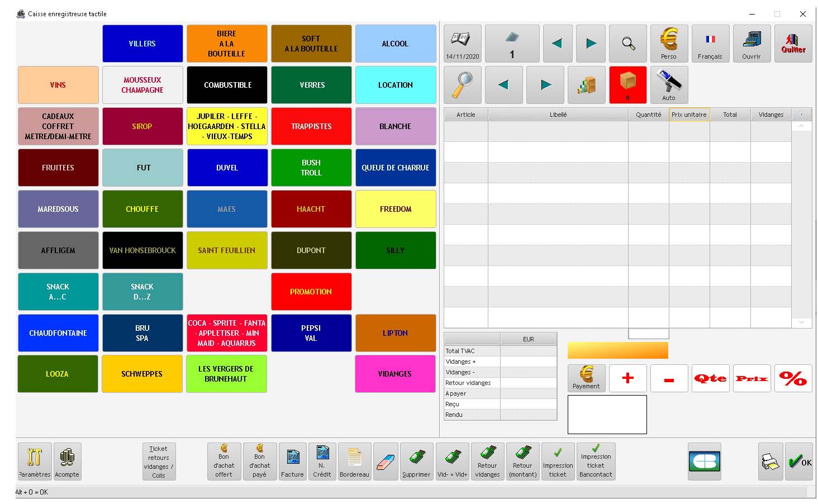This screenshot has width=818, height=504.
Task: Select Bon d'achat payé
Action: coord(260,462)
